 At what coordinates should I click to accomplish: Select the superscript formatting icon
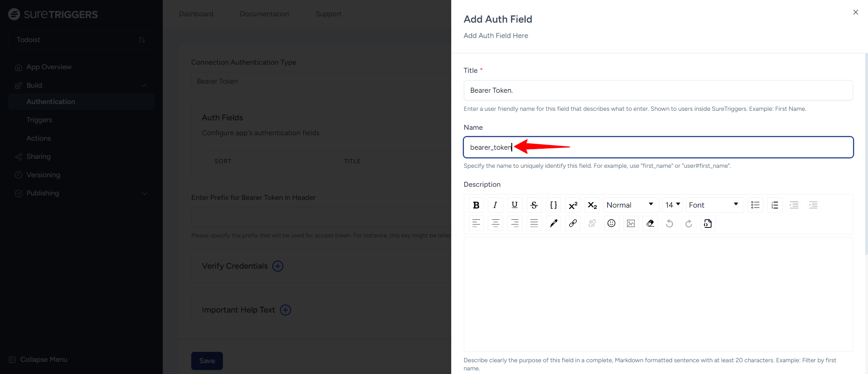(x=573, y=205)
